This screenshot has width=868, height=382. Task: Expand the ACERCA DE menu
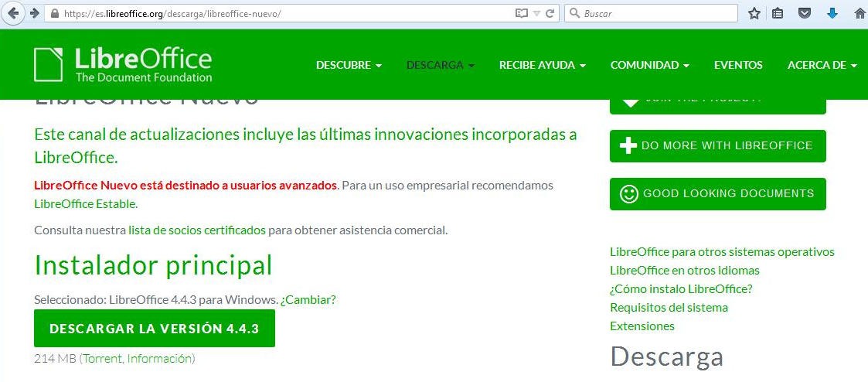(x=822, y=65)
